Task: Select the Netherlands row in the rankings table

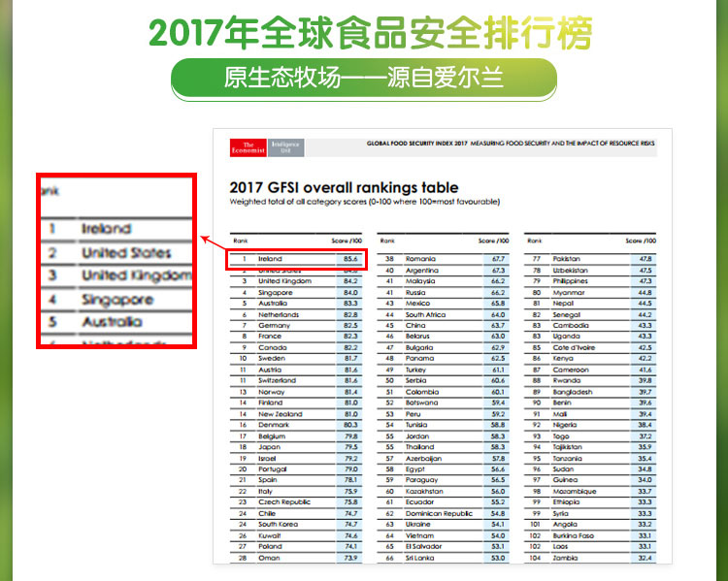Action: 296,314
